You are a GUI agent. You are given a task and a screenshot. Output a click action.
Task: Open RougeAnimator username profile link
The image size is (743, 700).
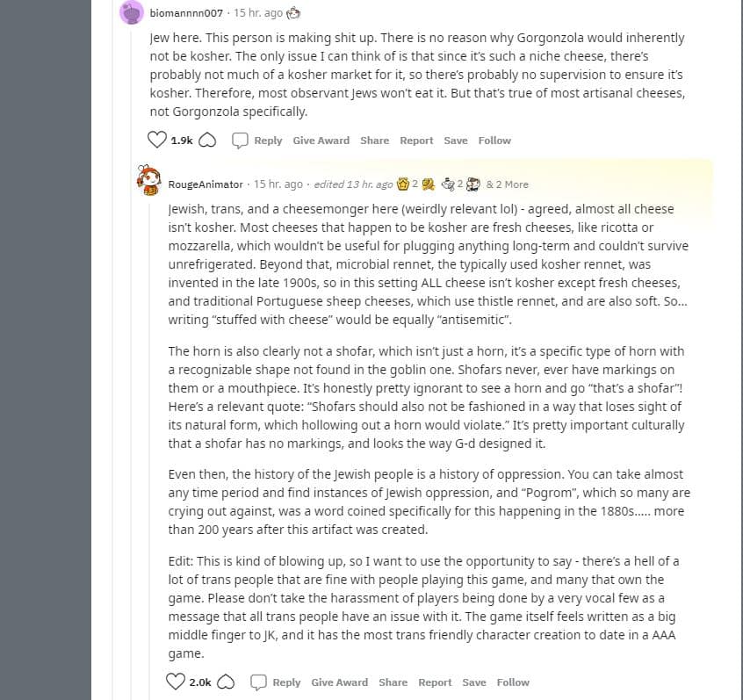coord(206,184)
